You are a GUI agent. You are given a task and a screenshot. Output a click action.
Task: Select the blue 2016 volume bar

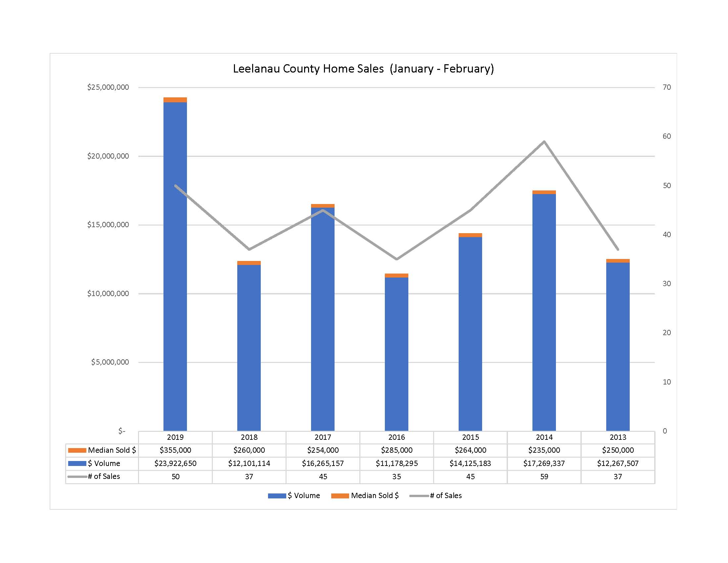396,354
